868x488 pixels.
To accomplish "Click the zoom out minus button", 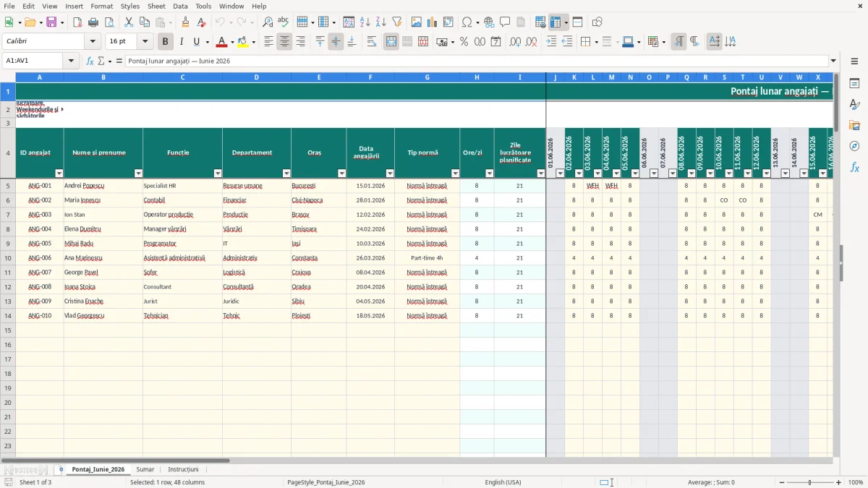I will click(x=781, y=482).
